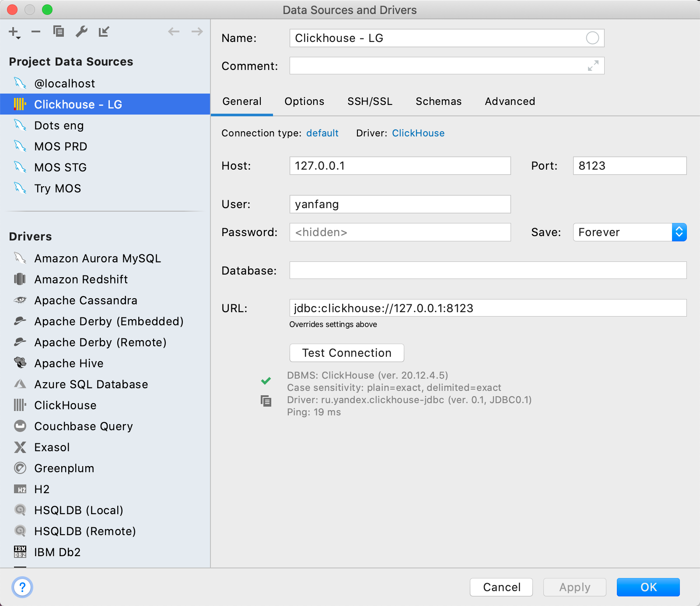Select the MOS PRD data source
This screenshot has width=700, height=606.
pyautogui.click(x=60, y=146)
